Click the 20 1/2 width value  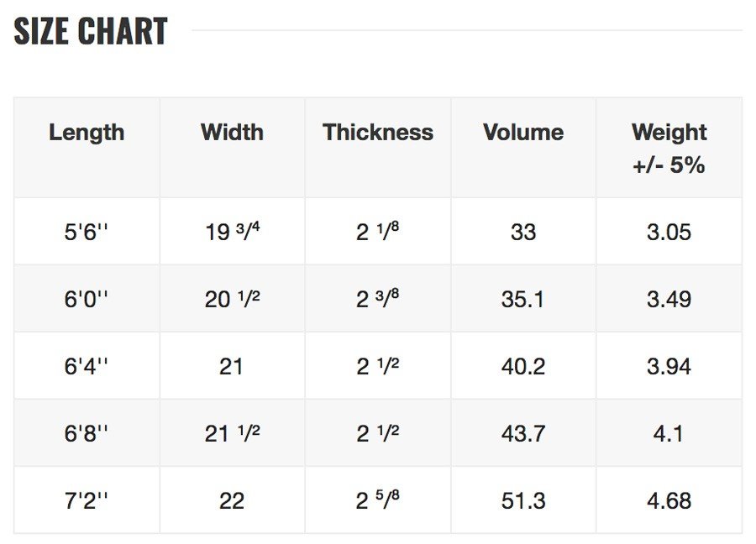click(233, 299)
